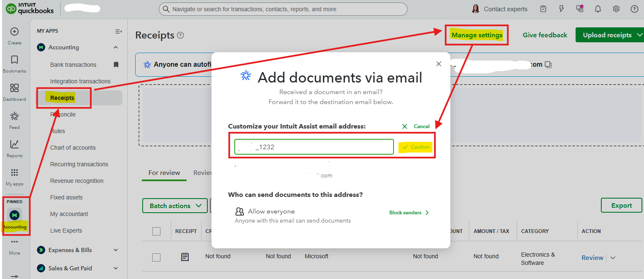Select Receipts in the Accounting menu

click(x=62, y=98)
